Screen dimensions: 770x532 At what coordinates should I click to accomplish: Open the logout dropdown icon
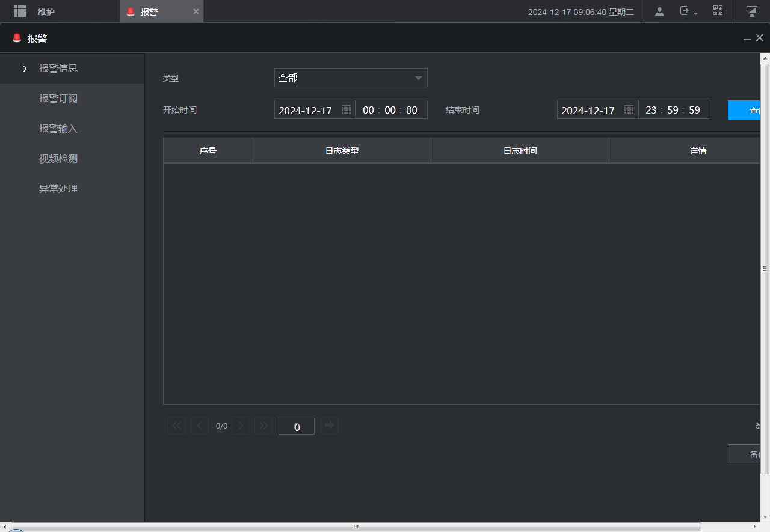[x=688, y=11]
